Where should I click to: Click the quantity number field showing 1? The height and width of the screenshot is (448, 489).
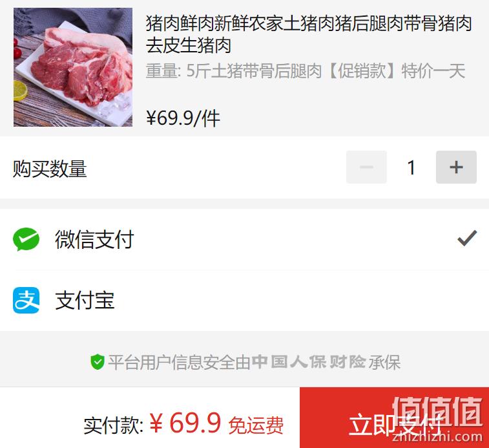pyautogui.click(x=411, y=167)
